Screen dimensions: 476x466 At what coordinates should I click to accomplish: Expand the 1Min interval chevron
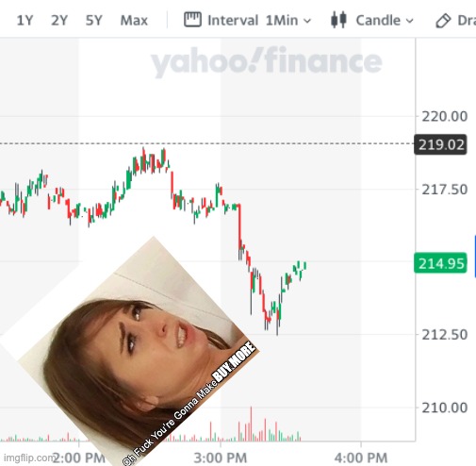[x=307, y=21]
